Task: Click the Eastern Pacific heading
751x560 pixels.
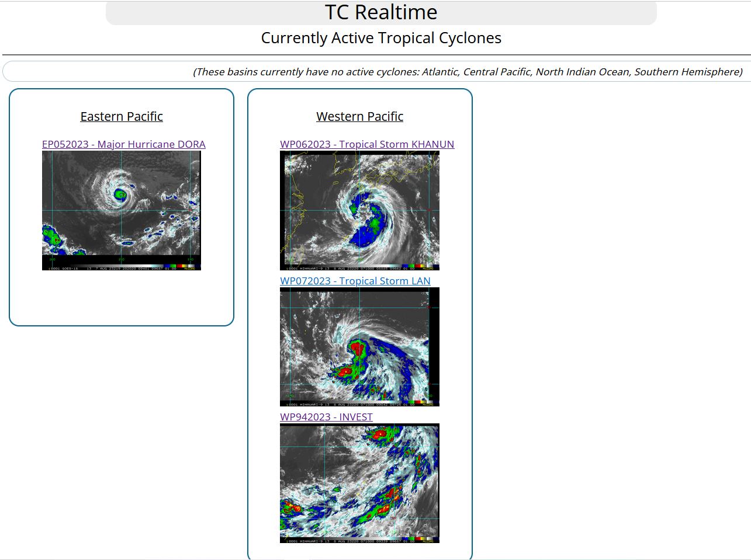Action: (121, 116)
